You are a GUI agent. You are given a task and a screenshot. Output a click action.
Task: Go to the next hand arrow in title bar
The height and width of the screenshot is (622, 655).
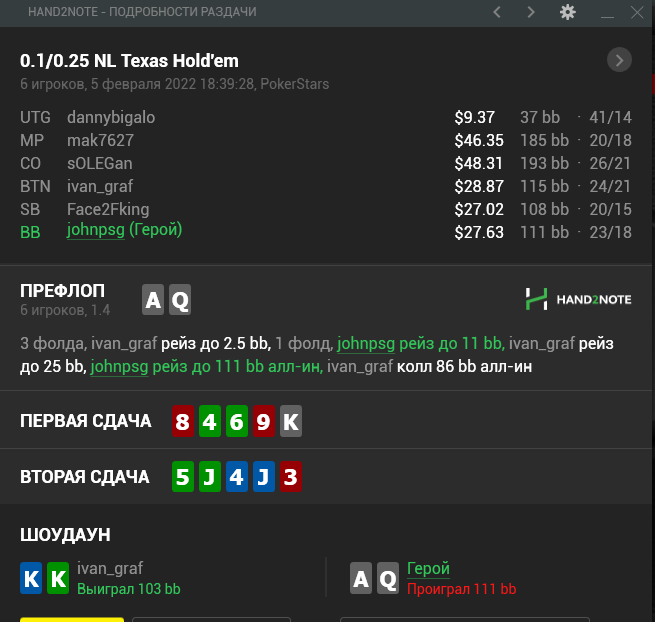pos(531,12)
